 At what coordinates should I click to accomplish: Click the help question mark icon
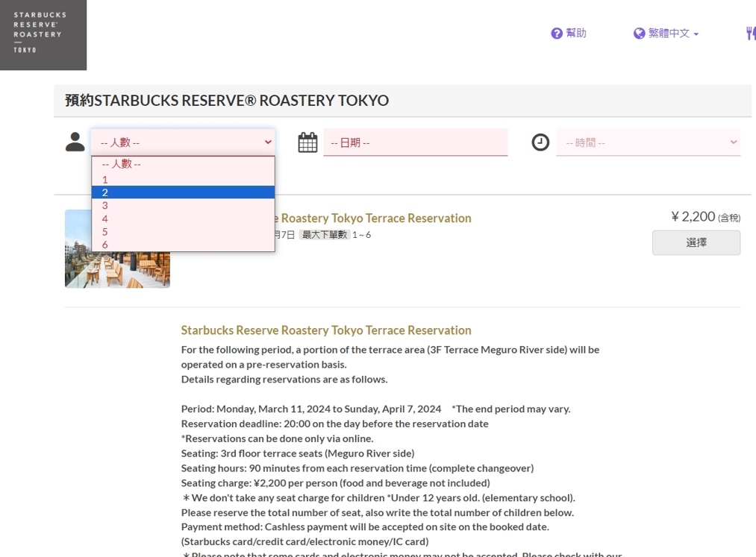[x=557, y=34]
